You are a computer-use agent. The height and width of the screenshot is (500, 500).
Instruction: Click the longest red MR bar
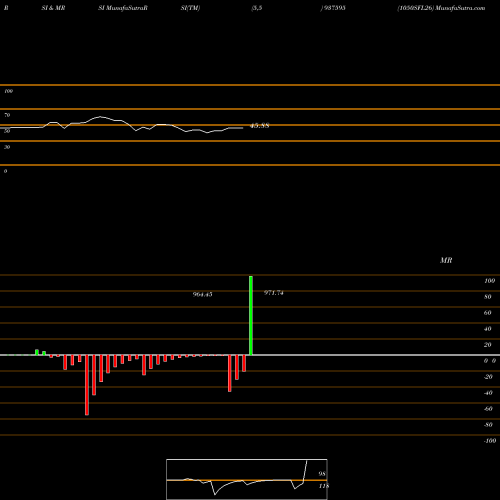pos(87,385)
